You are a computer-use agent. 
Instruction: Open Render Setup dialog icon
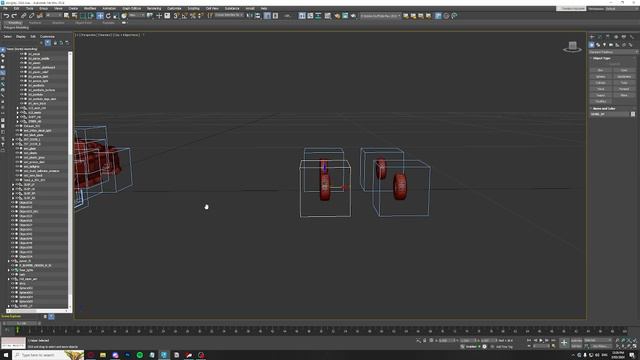337,16
